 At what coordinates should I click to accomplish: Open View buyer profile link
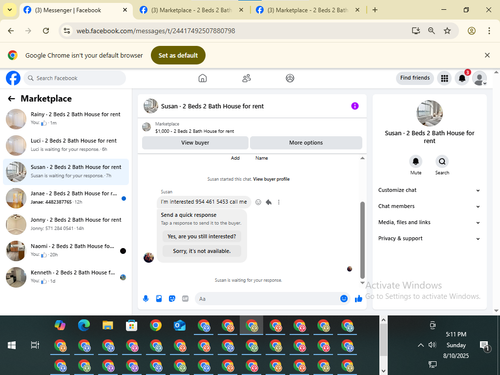pos(271,179)
